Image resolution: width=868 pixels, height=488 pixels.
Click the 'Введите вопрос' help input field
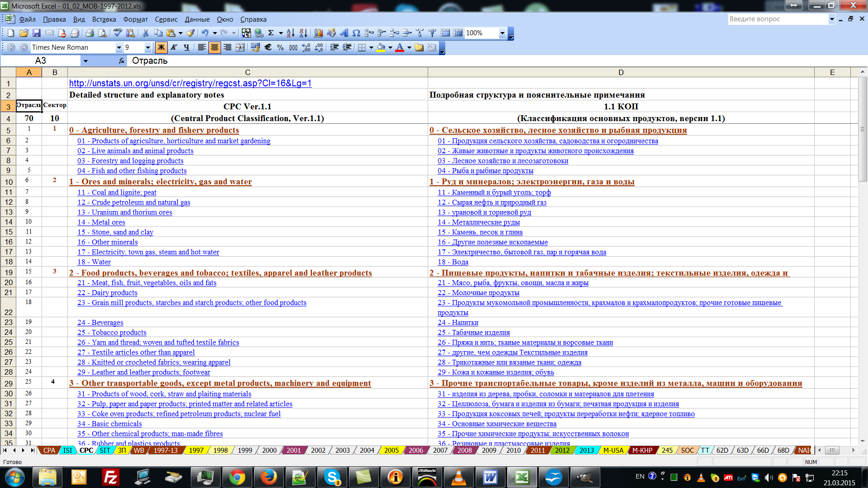pyautogui.click(x=777, y=19)
